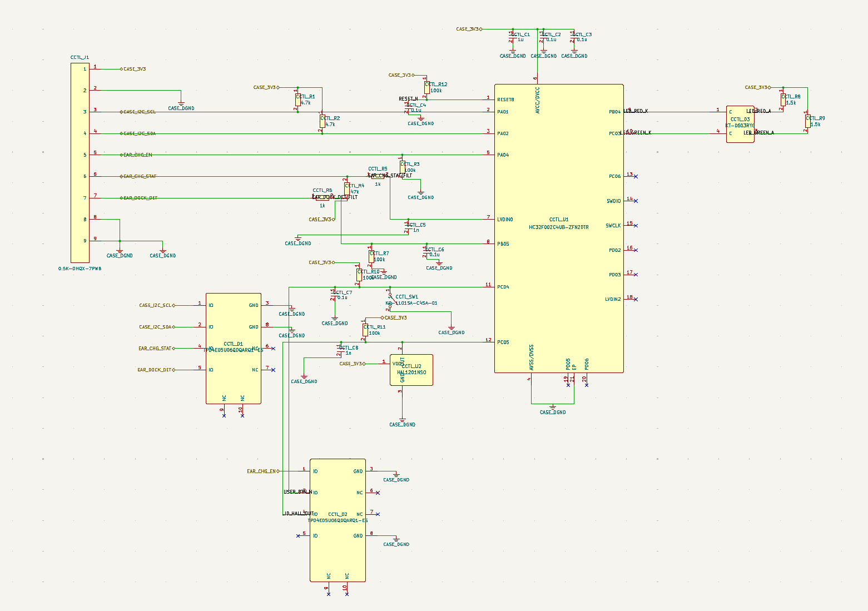Image resolution: width=868 pixels, height=611 pixels.
Task: Select capacitor CCTL_C6 0.1u
Action: 426,250
